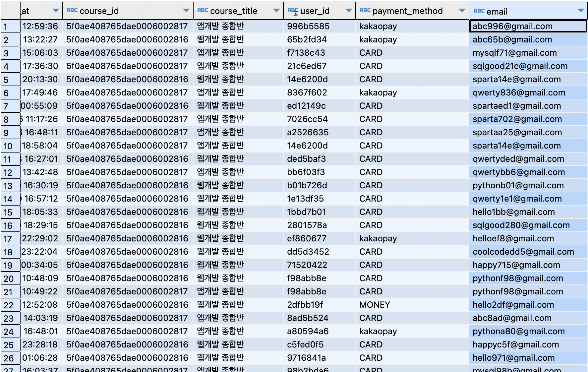
Task: Click time cell 22:29:02
Action: (x=41, y=238)
